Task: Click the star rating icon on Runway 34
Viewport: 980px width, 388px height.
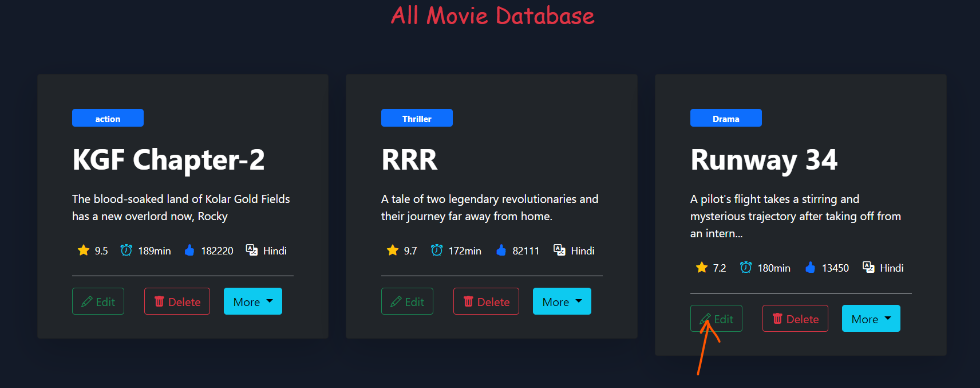Action: point(702,268)
